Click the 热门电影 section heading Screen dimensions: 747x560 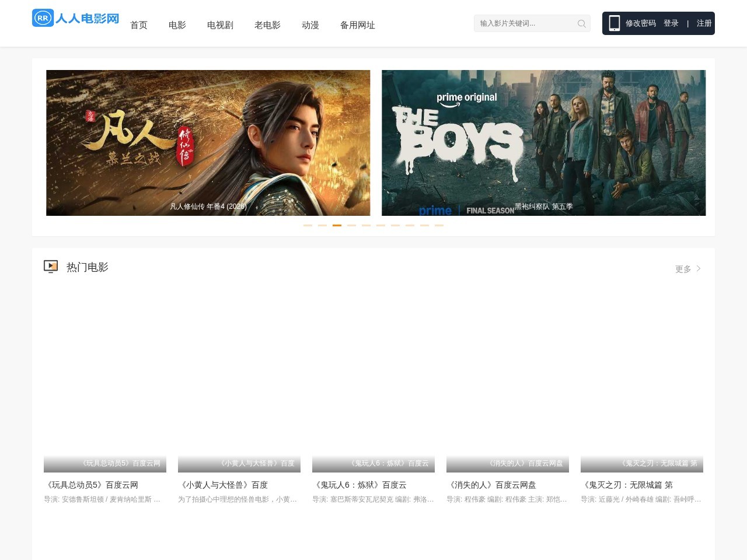(x=88, y=267)
